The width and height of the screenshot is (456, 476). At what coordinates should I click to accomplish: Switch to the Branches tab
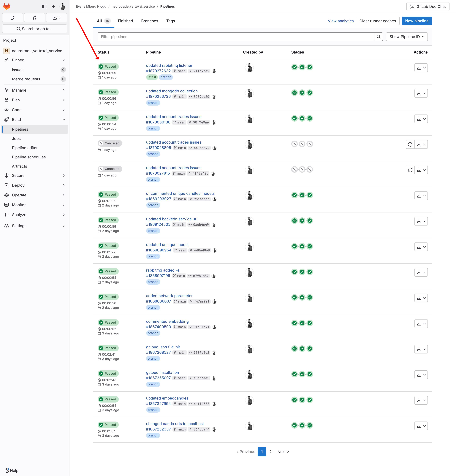pyautogui.click(x=150, y=21)
